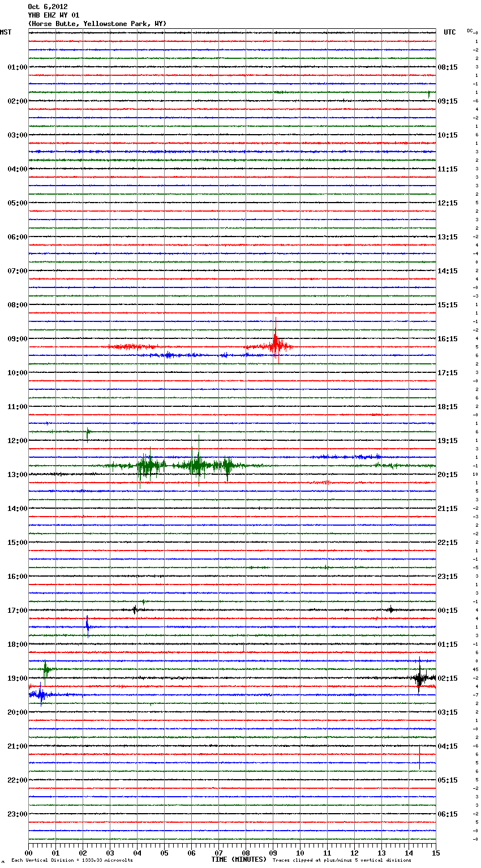Click the "TIME (MINUTES)" axis title
The width and height of the screenshot is (481, 868).
[239, 860]
